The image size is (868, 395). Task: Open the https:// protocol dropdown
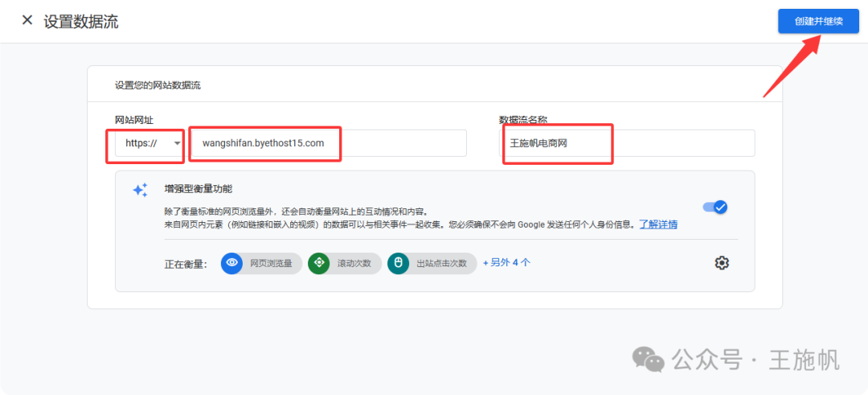[149, 143]
